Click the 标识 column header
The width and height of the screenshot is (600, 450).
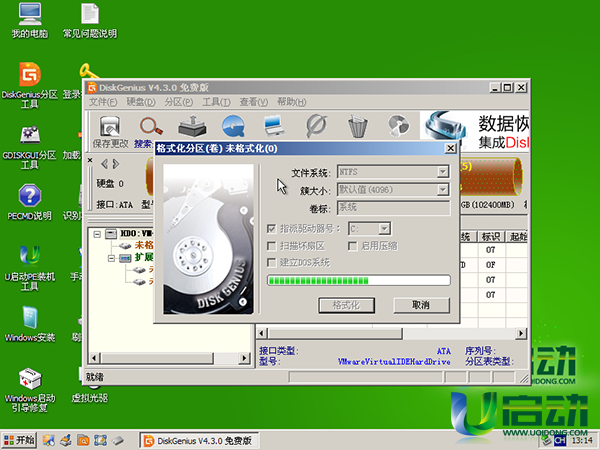click(491, 236)
